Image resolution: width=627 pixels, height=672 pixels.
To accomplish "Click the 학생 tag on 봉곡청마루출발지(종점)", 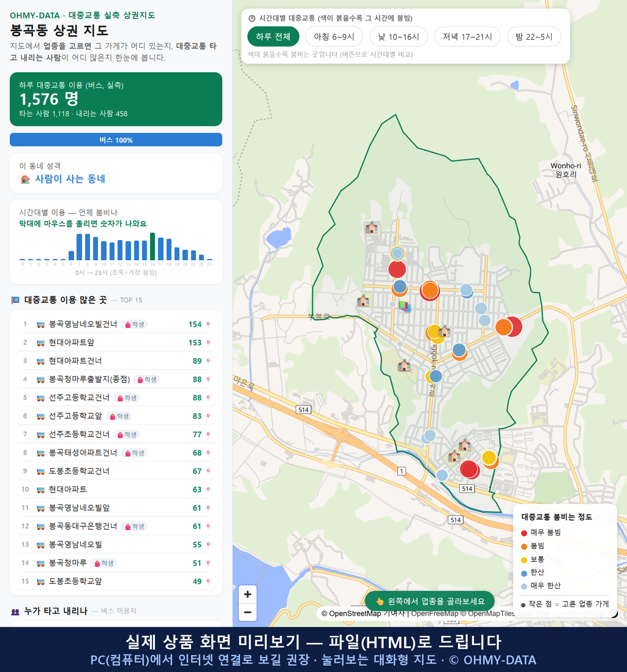I will pyautogui.click(x=146, y=379).
